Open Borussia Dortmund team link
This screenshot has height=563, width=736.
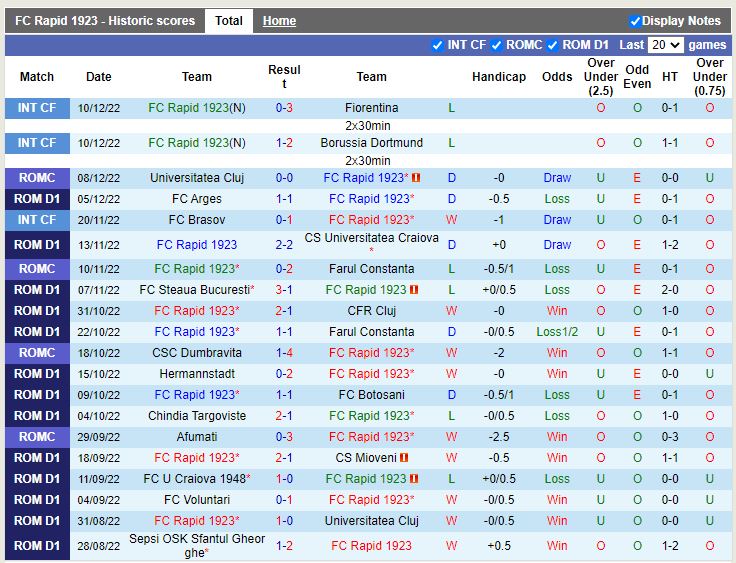(x=371, y=143)
